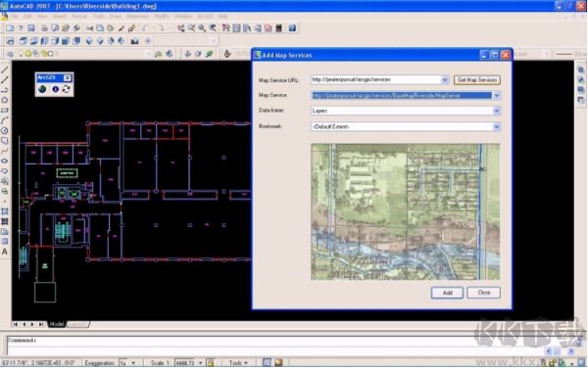Switch to the Model tab

click(57, 324)
